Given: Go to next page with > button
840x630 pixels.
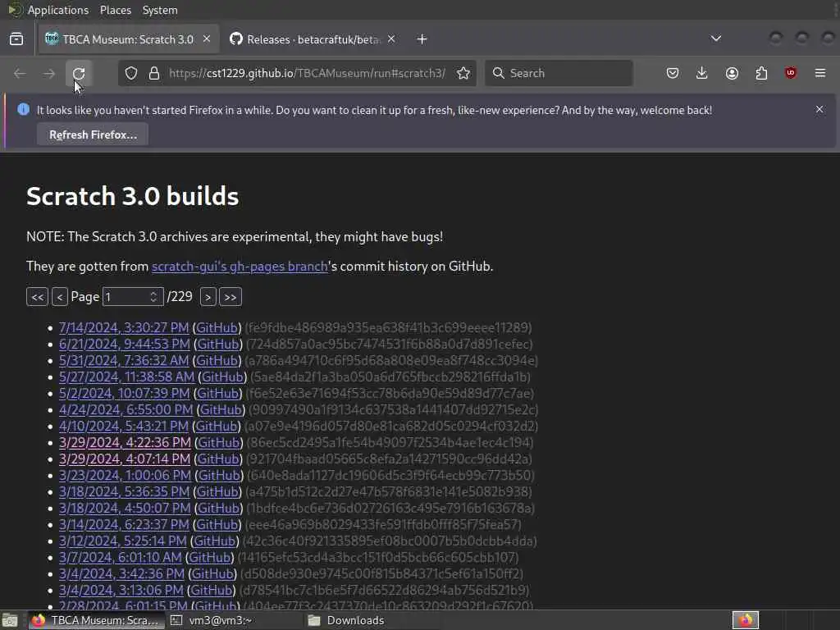Looking at the screenshot, I should (x=208, y=297).
